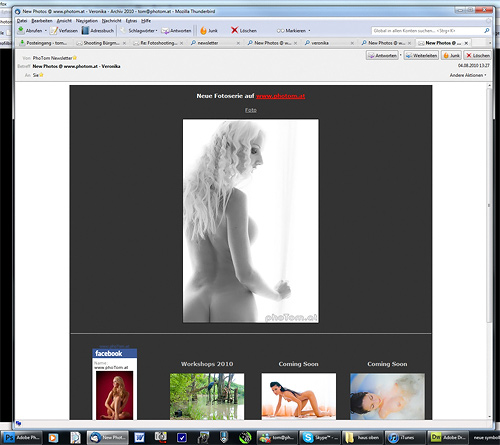
Task: Close the newsletter tab
Action: click(238, 43)
